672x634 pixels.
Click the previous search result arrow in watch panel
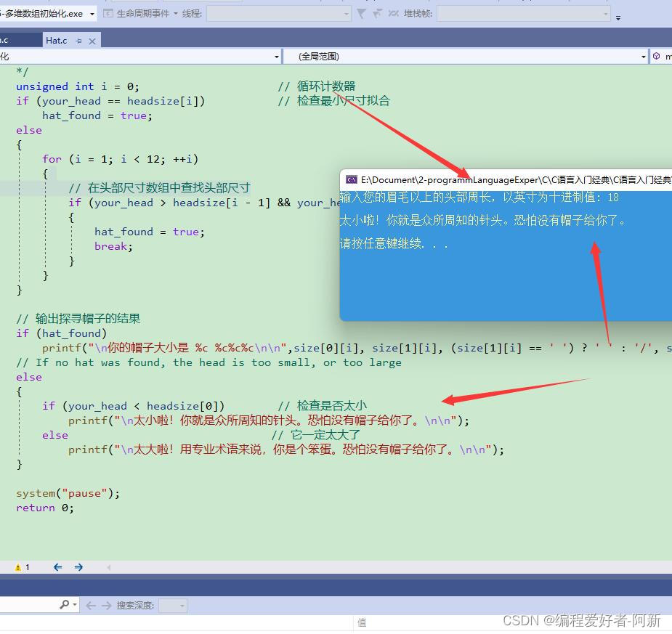point(90,605)
